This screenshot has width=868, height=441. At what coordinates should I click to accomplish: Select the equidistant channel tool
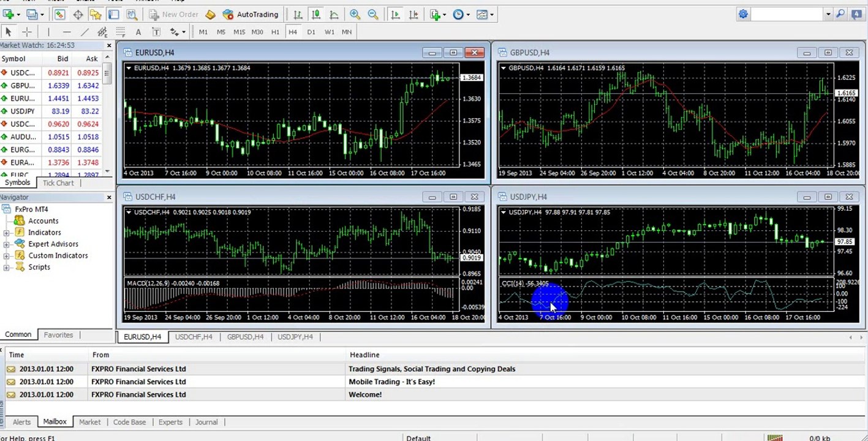coord(102,32)
